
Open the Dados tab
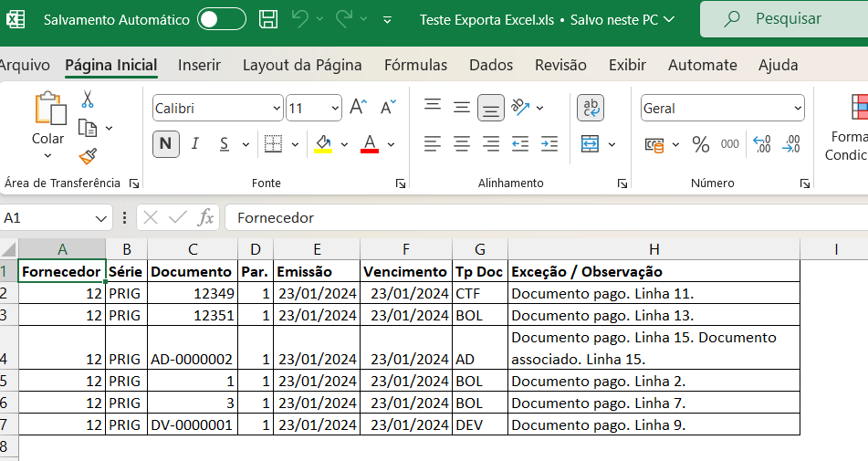tap(491, 66)
